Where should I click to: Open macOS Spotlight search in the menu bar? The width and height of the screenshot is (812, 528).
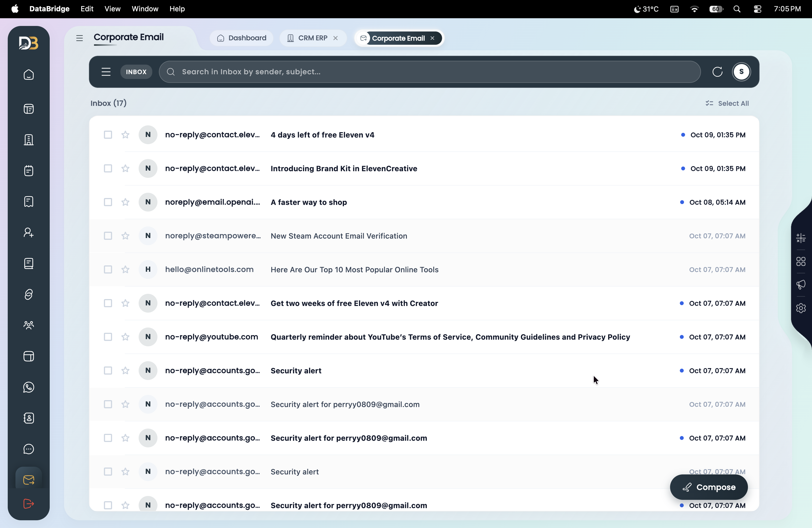(737, 9)
